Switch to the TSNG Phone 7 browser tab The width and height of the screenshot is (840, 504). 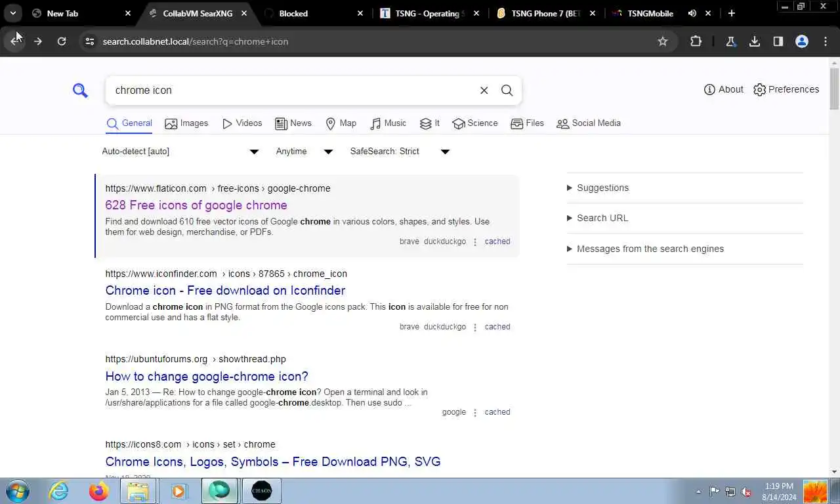(547, 13)
